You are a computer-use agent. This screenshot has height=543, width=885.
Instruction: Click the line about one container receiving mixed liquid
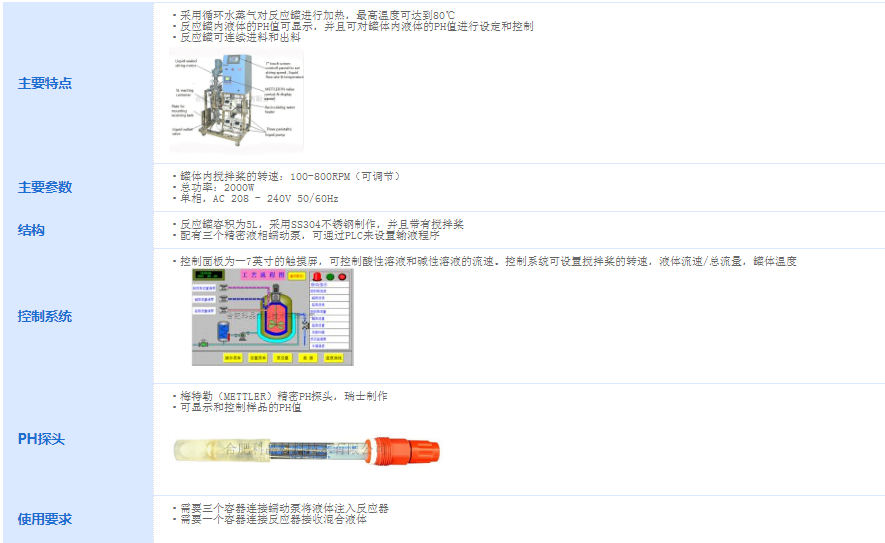pyautogui.click(x=273, y=519)
